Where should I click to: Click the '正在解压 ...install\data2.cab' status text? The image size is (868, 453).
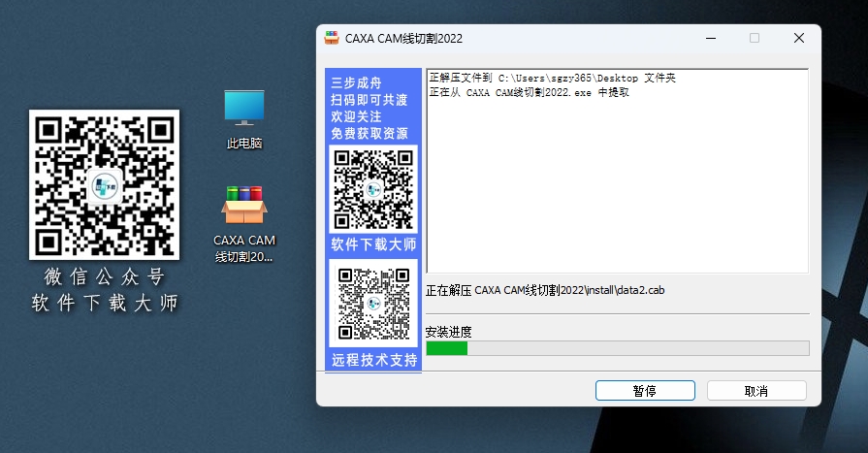coord(545,290)
